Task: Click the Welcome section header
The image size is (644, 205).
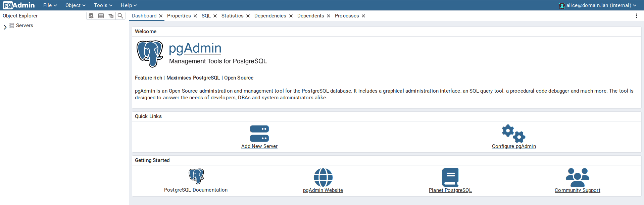Action: pos(146,32)
